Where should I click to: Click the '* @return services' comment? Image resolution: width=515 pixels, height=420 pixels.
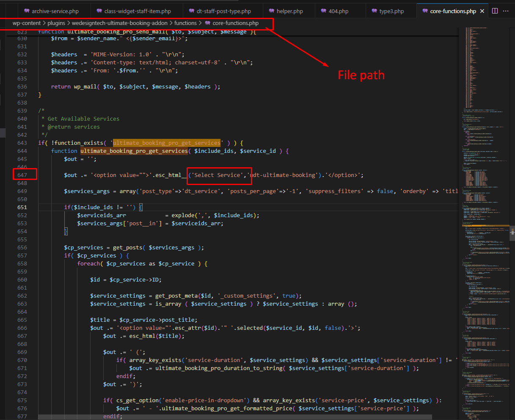71,127
